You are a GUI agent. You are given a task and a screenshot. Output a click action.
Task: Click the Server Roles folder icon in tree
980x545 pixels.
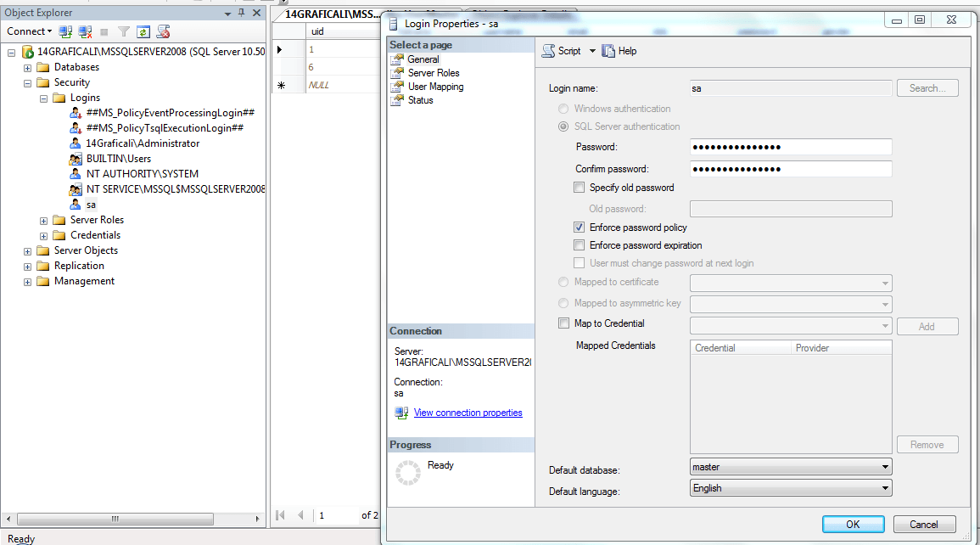click(59, 220)
